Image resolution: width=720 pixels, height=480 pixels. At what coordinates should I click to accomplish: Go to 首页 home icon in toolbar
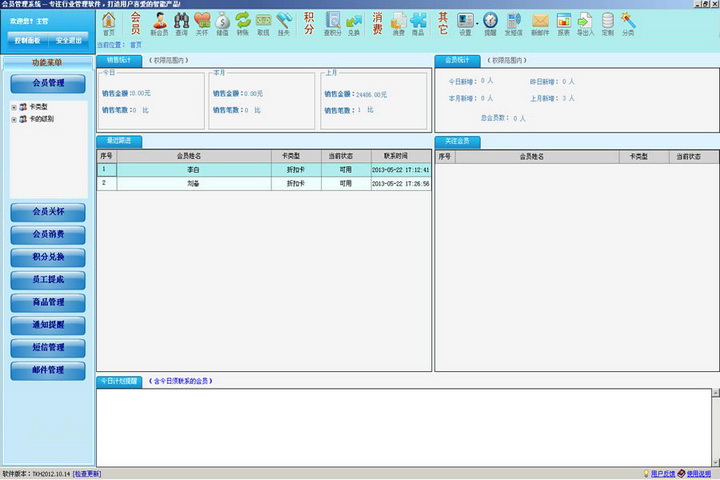click(x=109, y=24)
